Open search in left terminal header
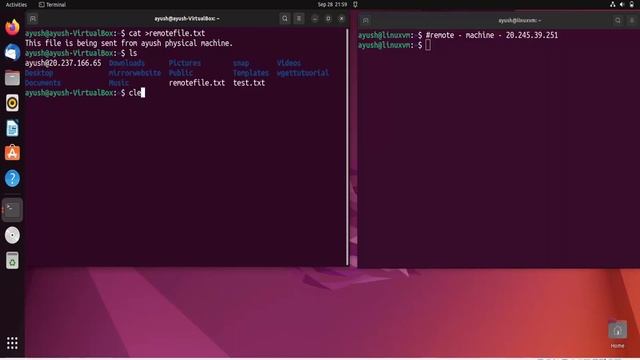Viewport: 640px width, 360px height. (285, 18)
